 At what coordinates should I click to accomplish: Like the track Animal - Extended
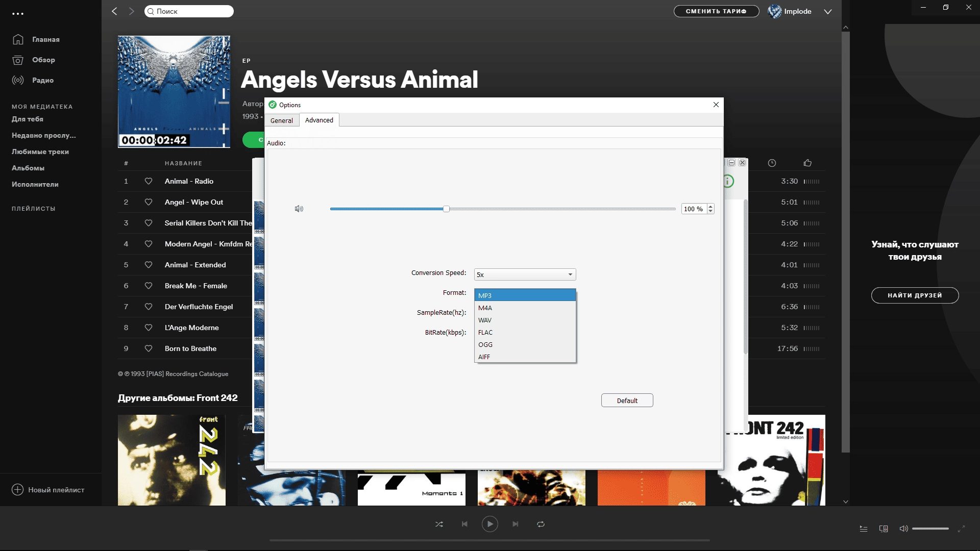149,265
